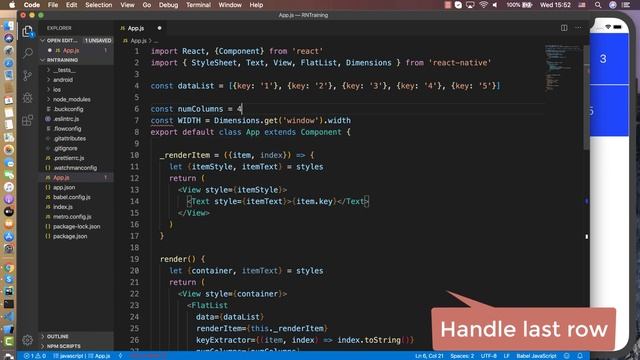
Task: Open .watchmanconfig in explorer
Action: [x=75, y=168]
